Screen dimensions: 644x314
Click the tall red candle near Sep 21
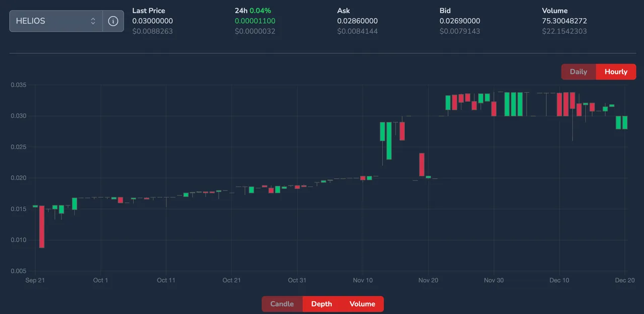click(42, 227)
